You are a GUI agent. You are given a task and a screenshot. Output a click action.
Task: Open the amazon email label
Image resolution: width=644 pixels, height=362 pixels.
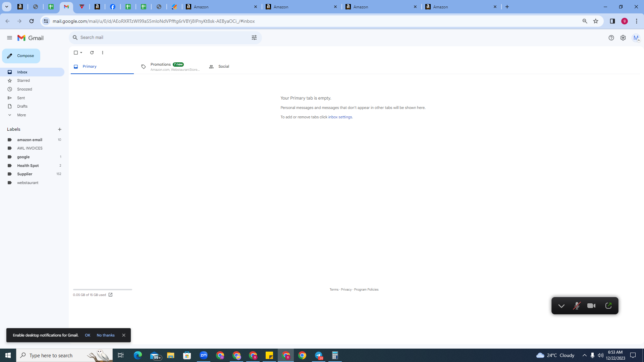click(x=32, y=140)
